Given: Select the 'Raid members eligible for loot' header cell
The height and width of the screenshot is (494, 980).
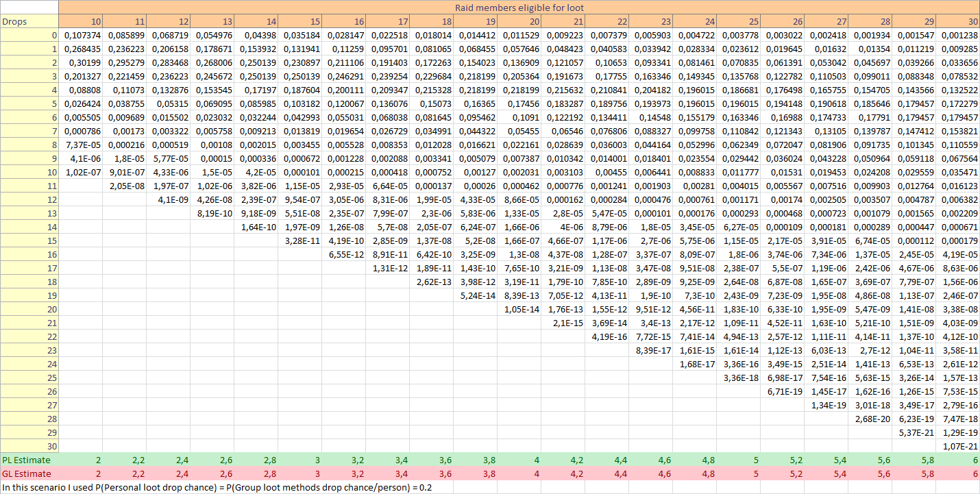Looking at the screenshot, I should [519, 8].
